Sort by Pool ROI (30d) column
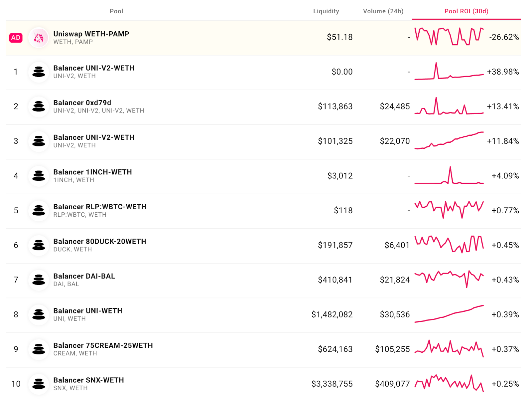The width and height of the screenshot is (532, 404). pyautogui.click(x=466, y=11)
